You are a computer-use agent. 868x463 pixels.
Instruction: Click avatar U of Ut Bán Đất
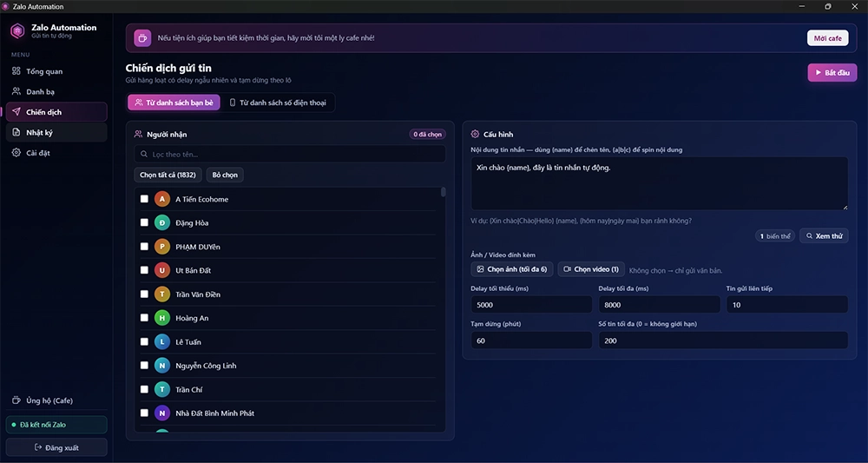click(162, 270)
